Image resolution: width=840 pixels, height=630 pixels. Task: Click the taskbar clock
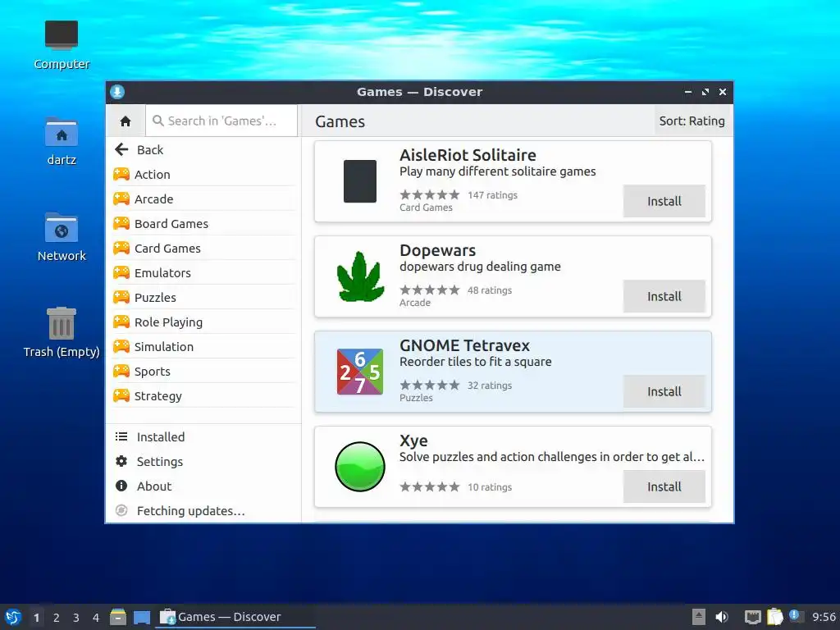(x=824, y=617)
